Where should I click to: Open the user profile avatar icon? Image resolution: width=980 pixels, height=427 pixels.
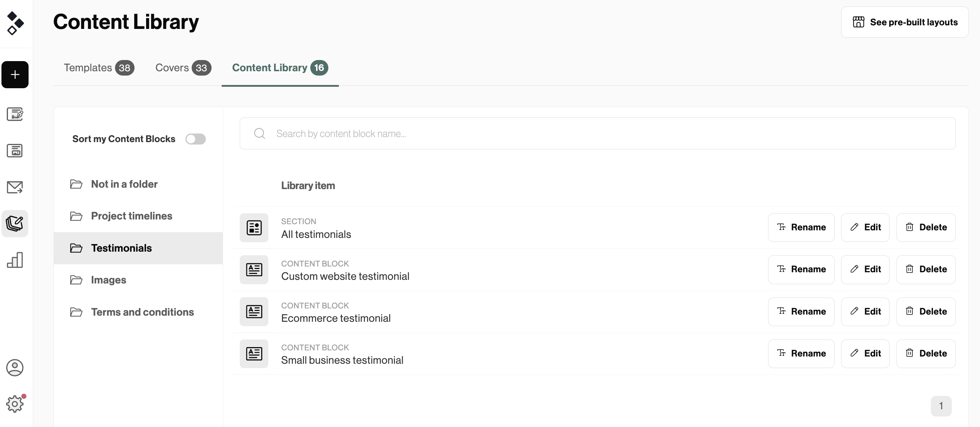coord(15,368)
